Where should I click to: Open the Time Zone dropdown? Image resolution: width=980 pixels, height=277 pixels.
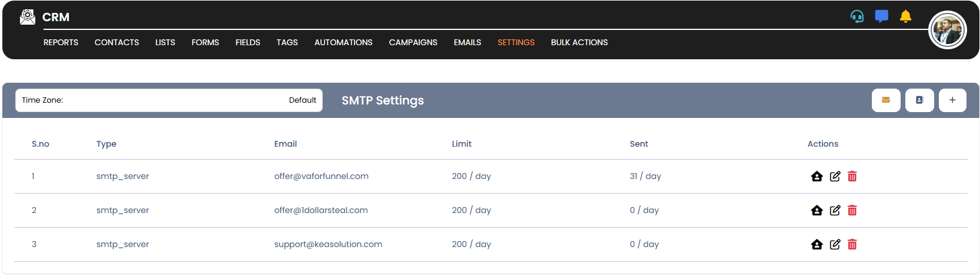pyautogui.click(x=169, y=100)
